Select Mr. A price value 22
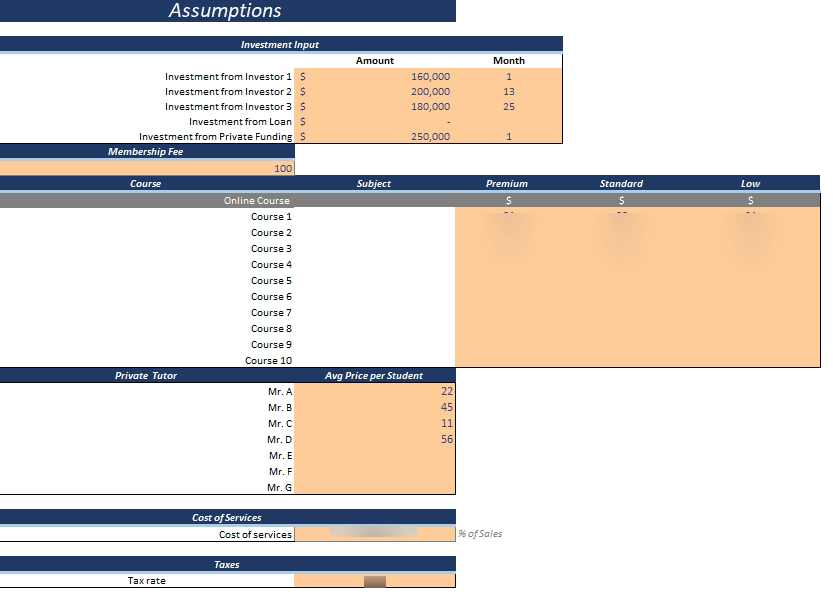 [x=447, y=391]
